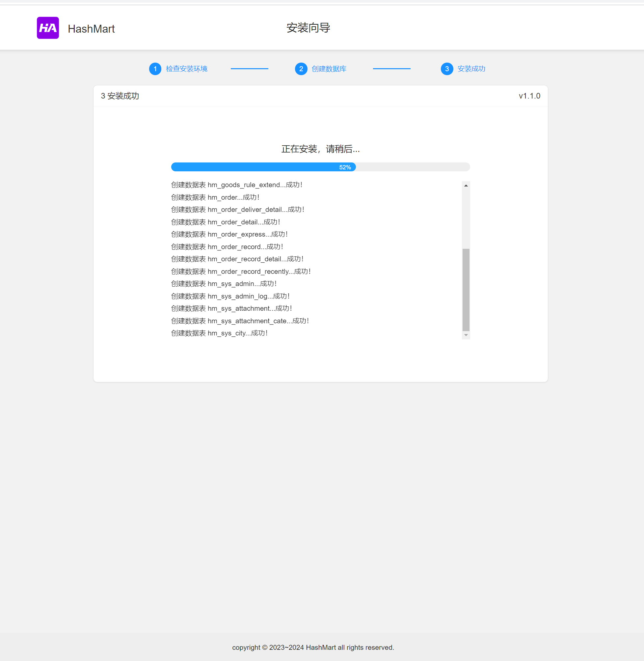This screenshot has height=661, width=644.
Task: Click the 52% progress label
Action: (x=345, y=167)
